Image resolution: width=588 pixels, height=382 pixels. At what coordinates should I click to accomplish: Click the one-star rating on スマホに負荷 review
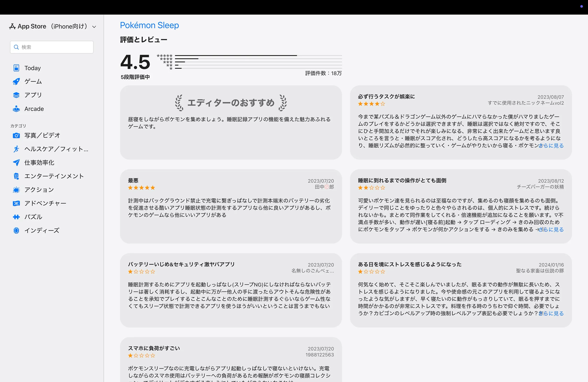pos(142,355)
